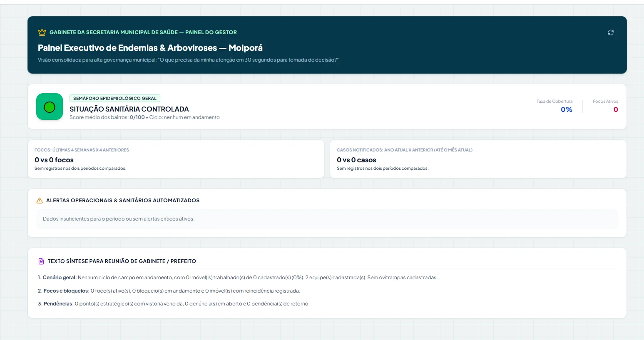This screenshot has height=340, width=644.
Task: Click the green traffic light status icon
Action: click(50, 107)
